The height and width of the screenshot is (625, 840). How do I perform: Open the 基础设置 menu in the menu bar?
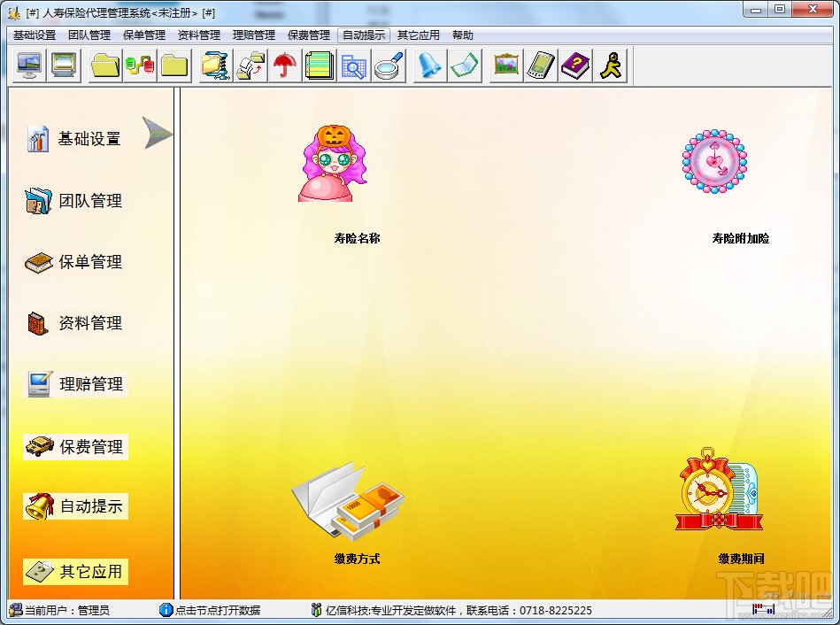coord(35,35)
